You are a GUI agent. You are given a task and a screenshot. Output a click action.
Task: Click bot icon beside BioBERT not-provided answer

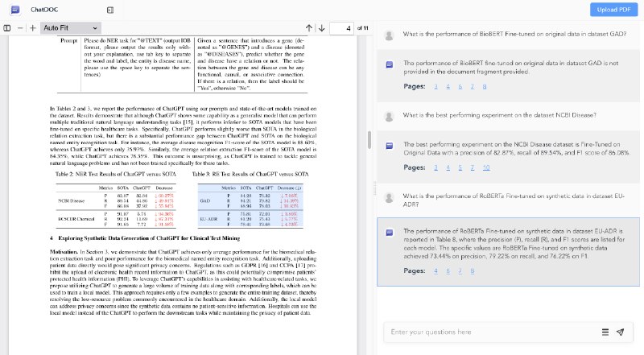[390, 64]
